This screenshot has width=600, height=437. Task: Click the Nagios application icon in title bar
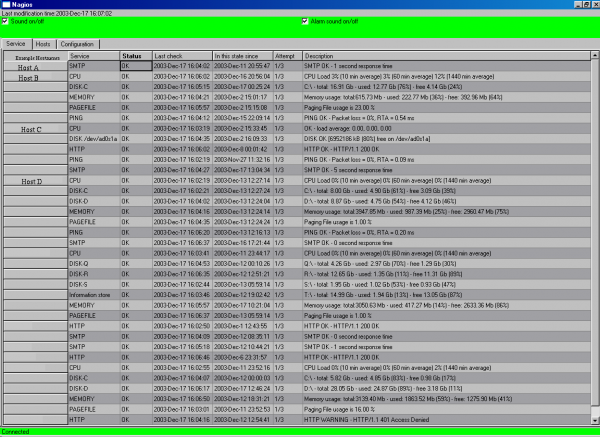[5, 5]
